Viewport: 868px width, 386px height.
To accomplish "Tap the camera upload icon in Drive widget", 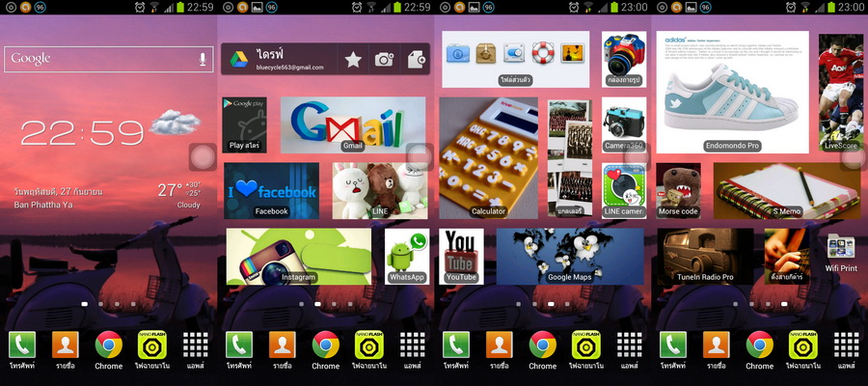I will coord(384,59).
